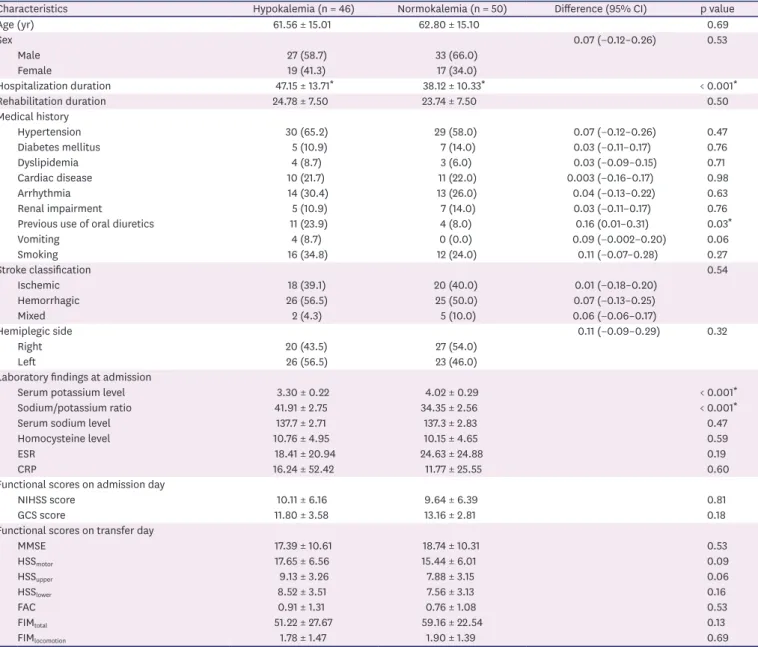The image size is (758, 647).
Task: Select the 'Dyslipidemia' row label
Action: click(x=48, y=162)
